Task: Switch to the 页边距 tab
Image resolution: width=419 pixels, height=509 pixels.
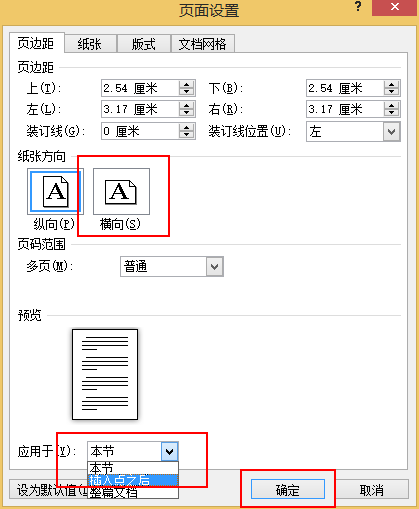Action: tap(36, 43)
